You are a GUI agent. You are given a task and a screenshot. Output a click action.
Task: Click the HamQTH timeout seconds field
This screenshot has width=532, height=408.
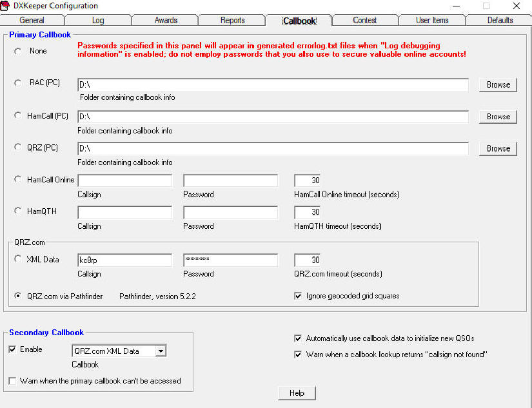pyautogui.click(x=308, y=212)
